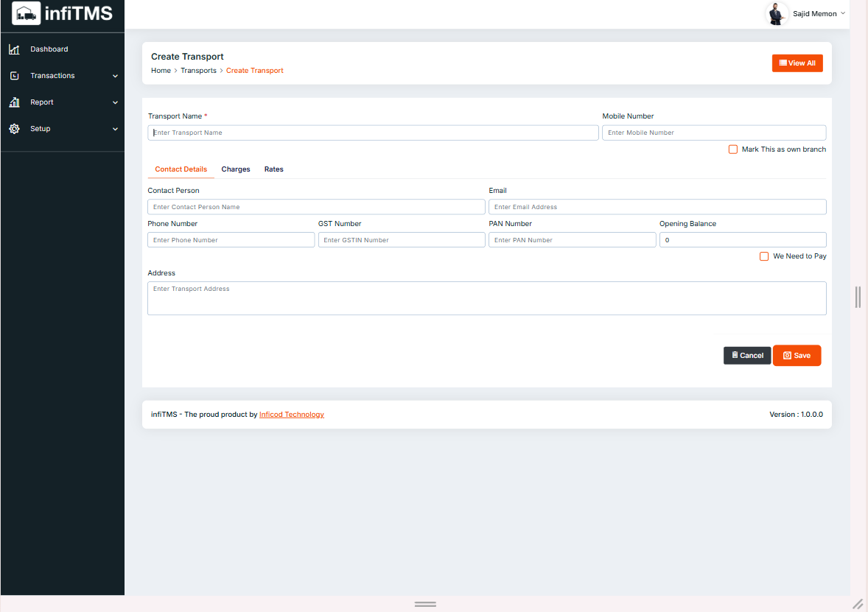Click the Report bar chart icon

tap(14, 102)
